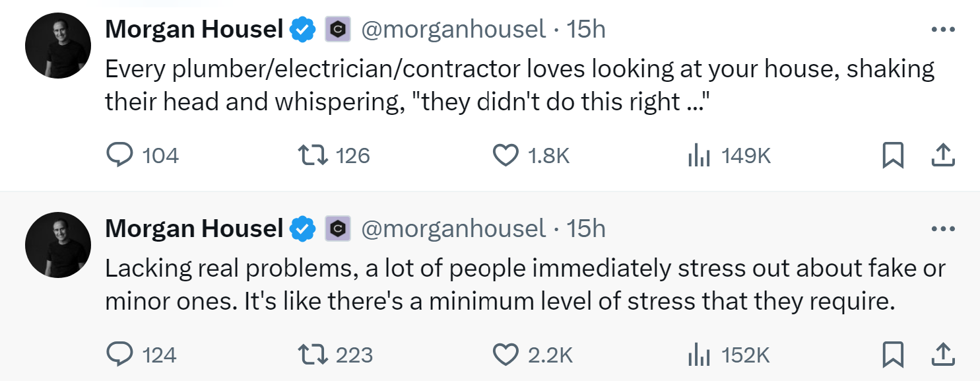Open Morgan Housel's avatar on first tweet
Screen dimensions: 980x381
[58, 45]
